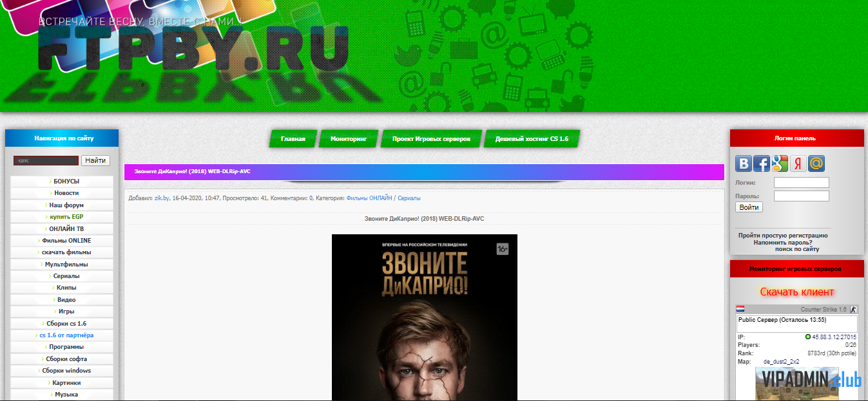868x401 pixels.
Task: Open БОНУСЫ in the navigation sidebar
Action: coord(62,182)
